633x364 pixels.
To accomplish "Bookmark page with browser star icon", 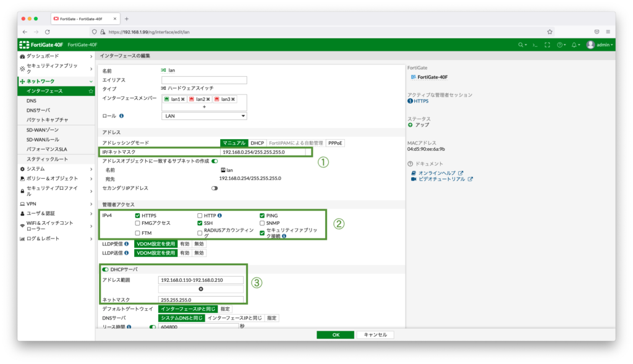I will pyautogui.click(x=550, y=32).
